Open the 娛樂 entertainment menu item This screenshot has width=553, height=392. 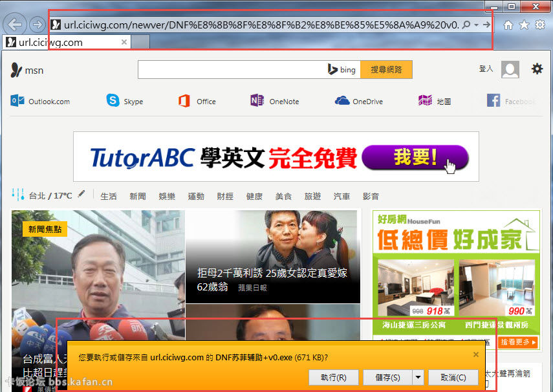click(167, 196)
